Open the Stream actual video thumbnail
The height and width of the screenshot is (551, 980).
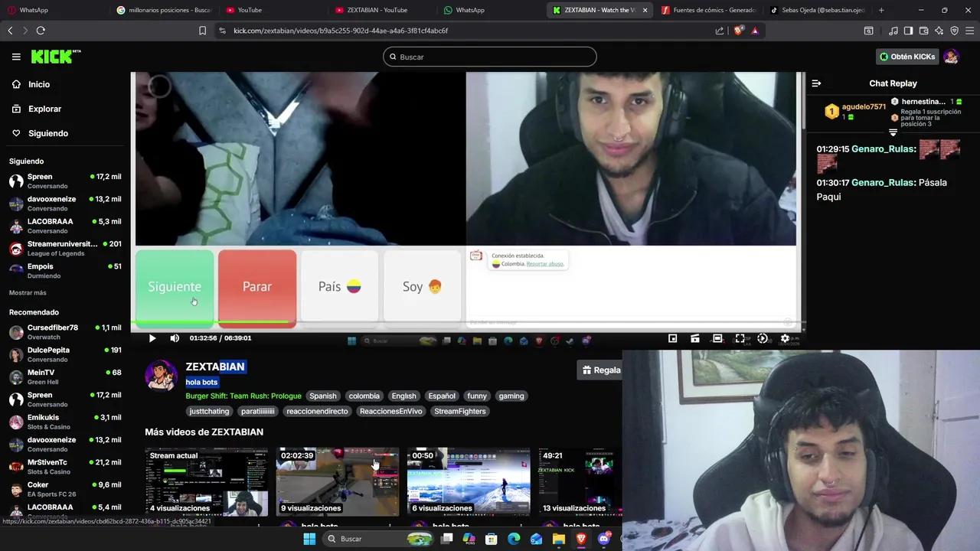(x=207, y=482)
